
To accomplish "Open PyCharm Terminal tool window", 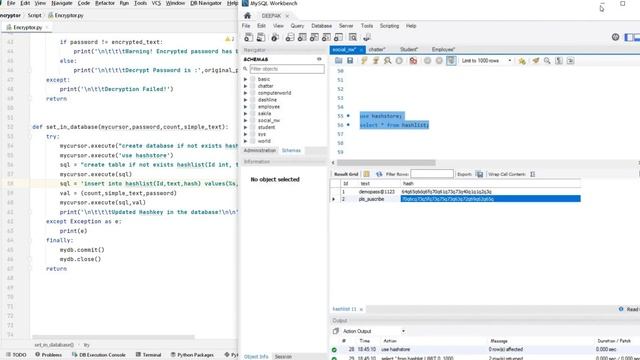I will (148, 355).
